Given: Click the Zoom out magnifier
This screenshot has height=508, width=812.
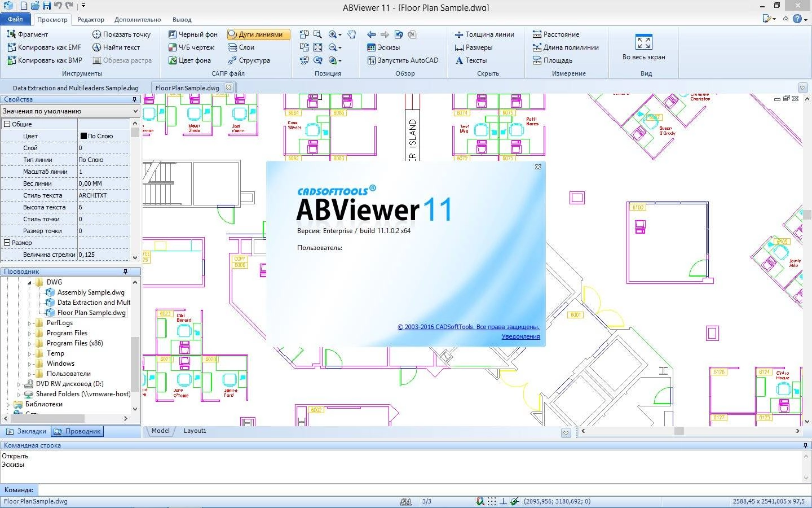Looking at the screenshot, I should [332, 47].
